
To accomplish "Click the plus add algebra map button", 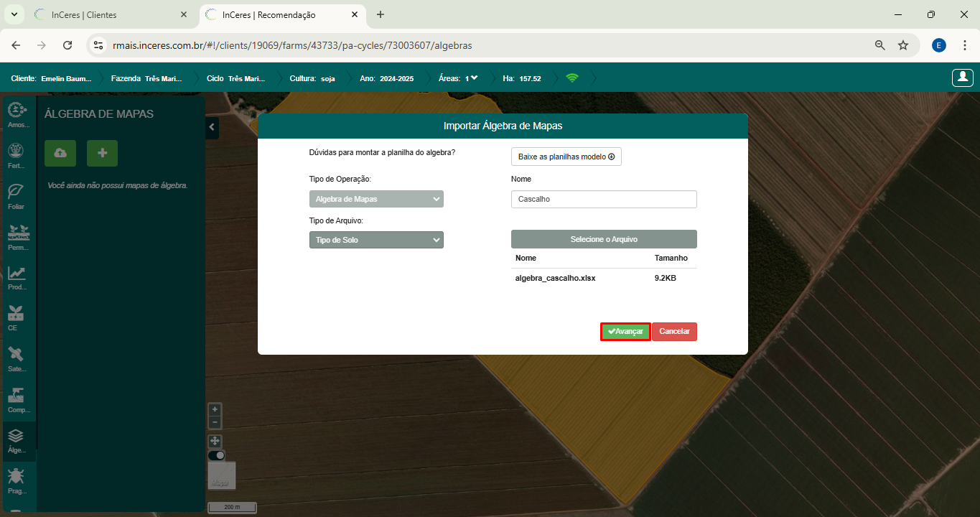I will pyautogui.click(x=102, y=153).
